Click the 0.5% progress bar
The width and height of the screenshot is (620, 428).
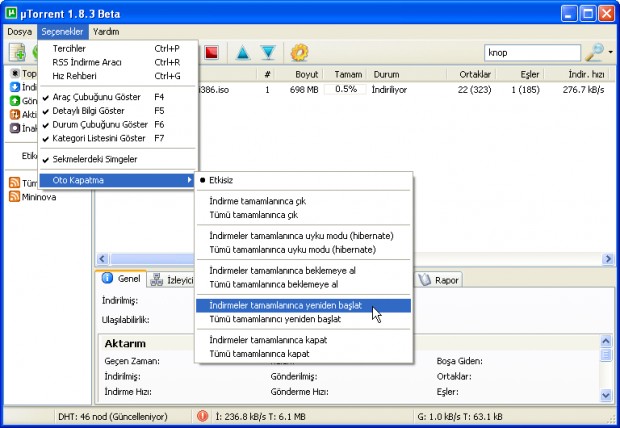pyautogui.click(x=346, y=89)
